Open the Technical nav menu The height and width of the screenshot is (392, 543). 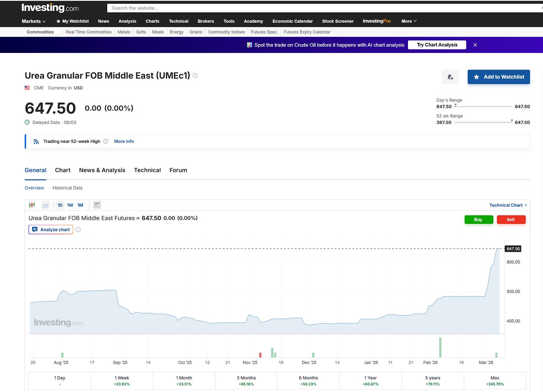pyautogui.click(x=179, y=21)
